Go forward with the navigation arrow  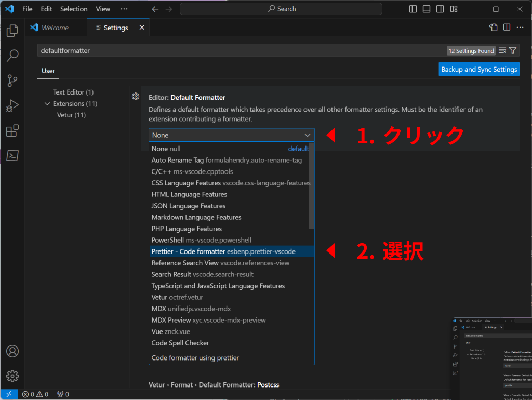(x=169, y=9)
